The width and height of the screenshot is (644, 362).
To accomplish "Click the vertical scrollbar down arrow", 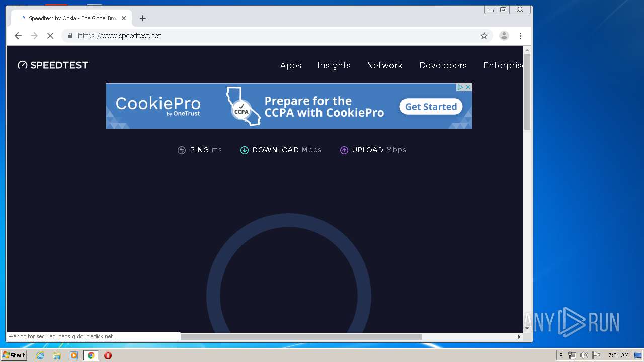I will tap(527, 328).
